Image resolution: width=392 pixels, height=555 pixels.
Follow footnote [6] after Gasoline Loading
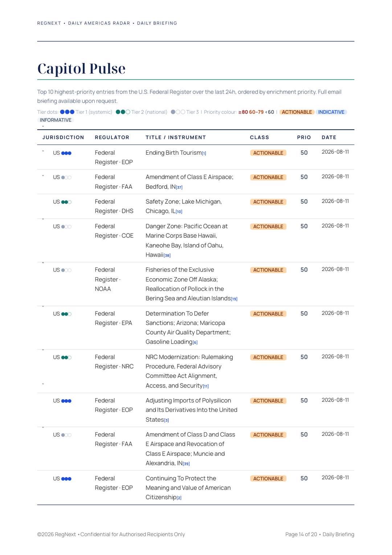[x=195, y=343]
